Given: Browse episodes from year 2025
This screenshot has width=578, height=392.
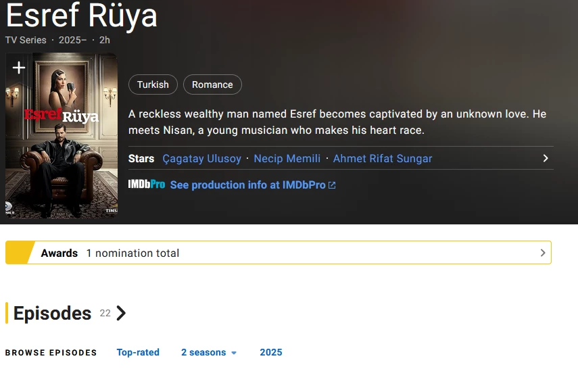Looking at the screenshot, I should 271,352.
